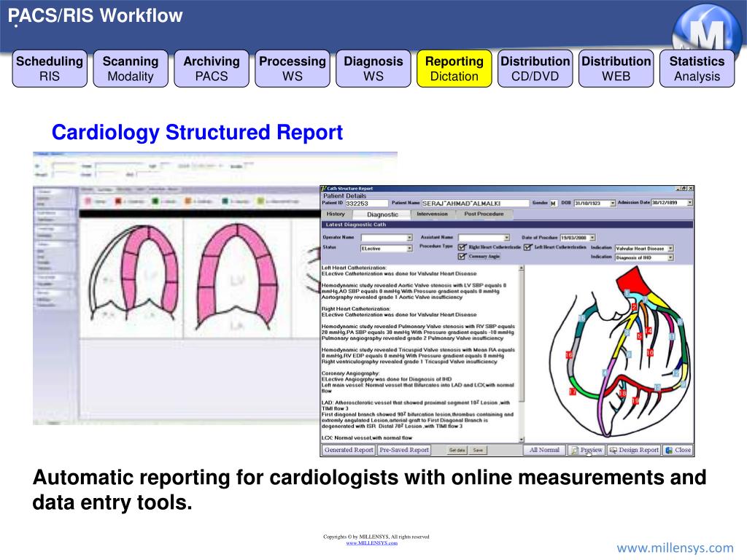This screenshot has width=747, height=560.
Task: Open the DOB date dropdown
Action: click(613, 203)
